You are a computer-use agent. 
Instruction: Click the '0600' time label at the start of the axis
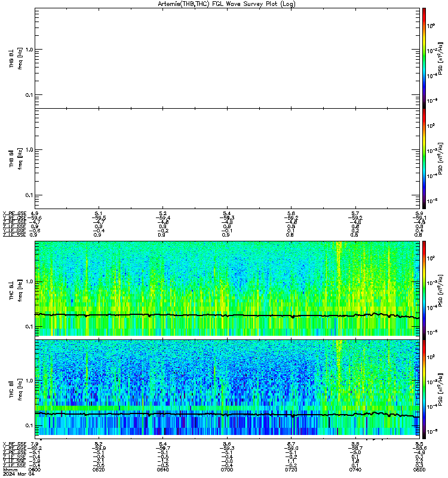tap(34, 470)
